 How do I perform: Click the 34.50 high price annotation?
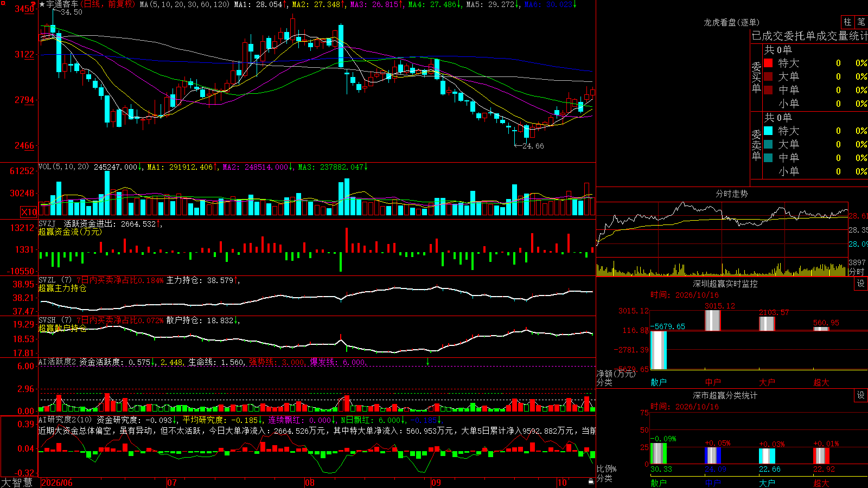coord(71,12)
